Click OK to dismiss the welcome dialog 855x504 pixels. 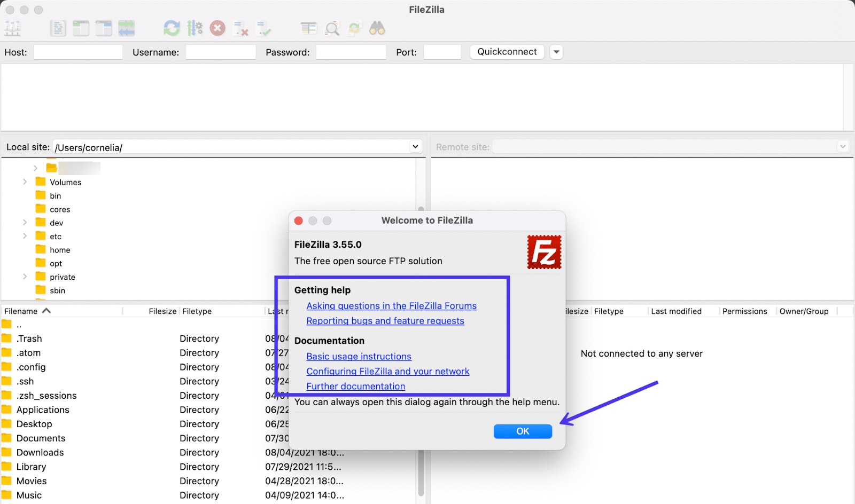pos(523,431)
